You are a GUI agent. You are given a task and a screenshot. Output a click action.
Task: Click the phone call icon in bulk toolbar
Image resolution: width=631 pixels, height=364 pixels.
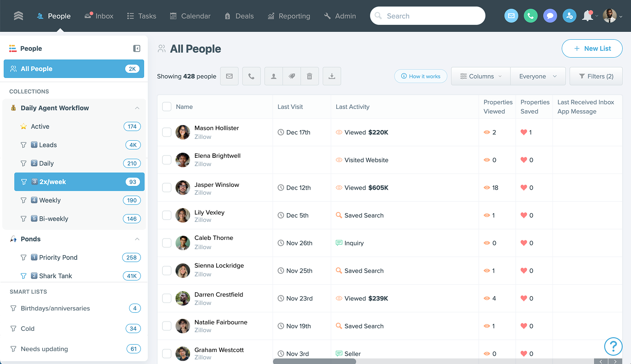(x=251, y=76)
